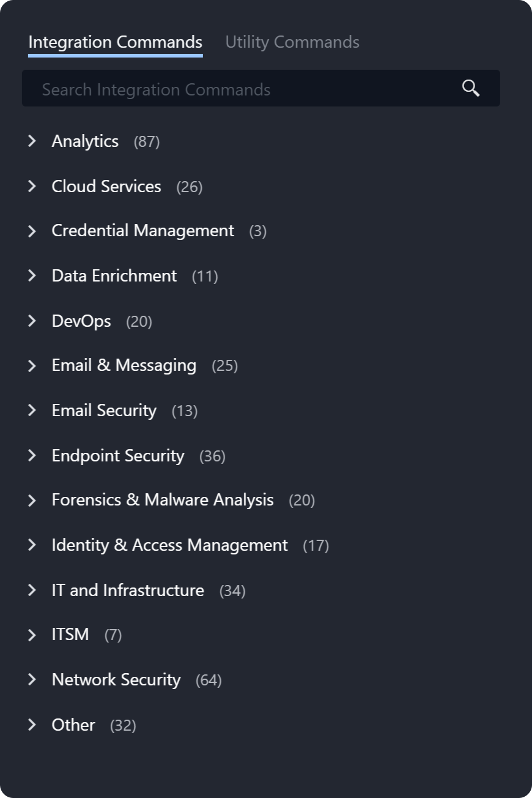Open the Network Security category label
The width and height of the screenshot is (532, 798).
[116, 680]
